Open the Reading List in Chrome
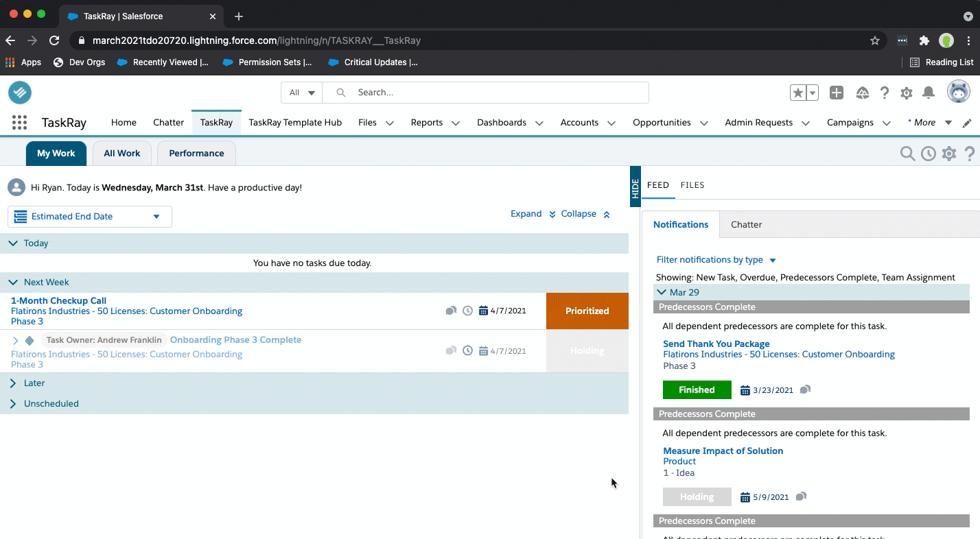Screen dimensions: 980x539 coord(942,62)
